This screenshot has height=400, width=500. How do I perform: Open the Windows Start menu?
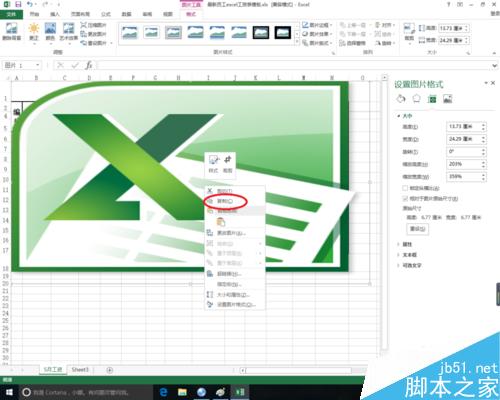click(9, 392)
